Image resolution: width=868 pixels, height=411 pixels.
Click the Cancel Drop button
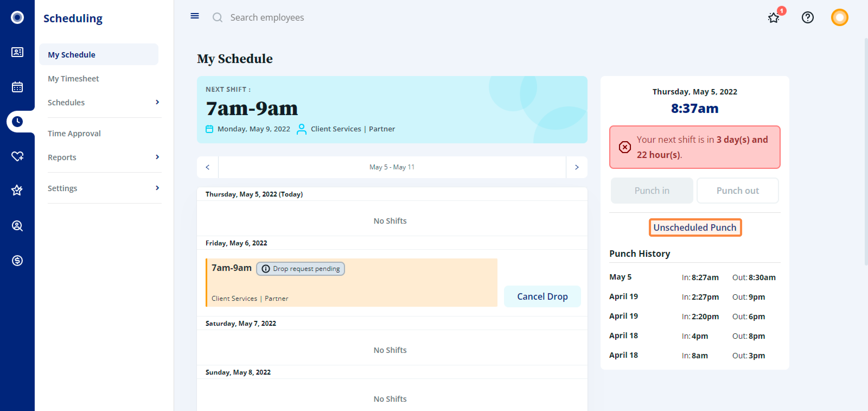tap(542, 297)
